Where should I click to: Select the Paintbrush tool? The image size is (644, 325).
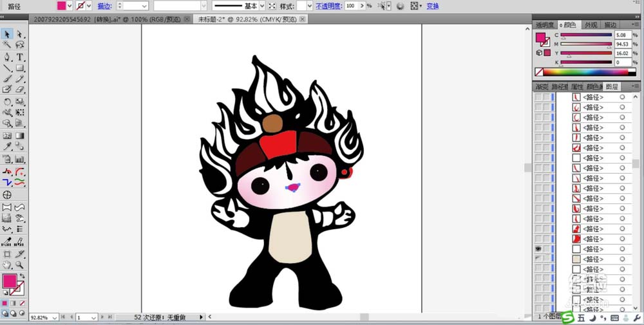[x=7, y=79]
